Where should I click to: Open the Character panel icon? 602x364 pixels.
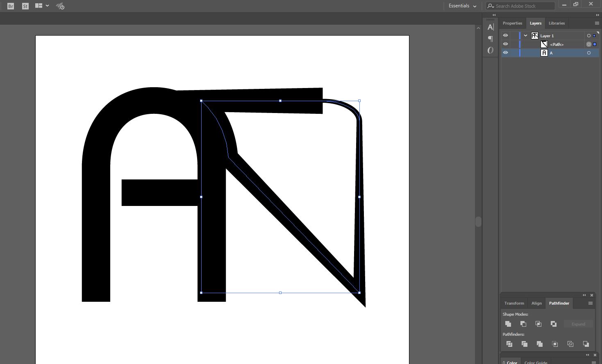point(491,27)
